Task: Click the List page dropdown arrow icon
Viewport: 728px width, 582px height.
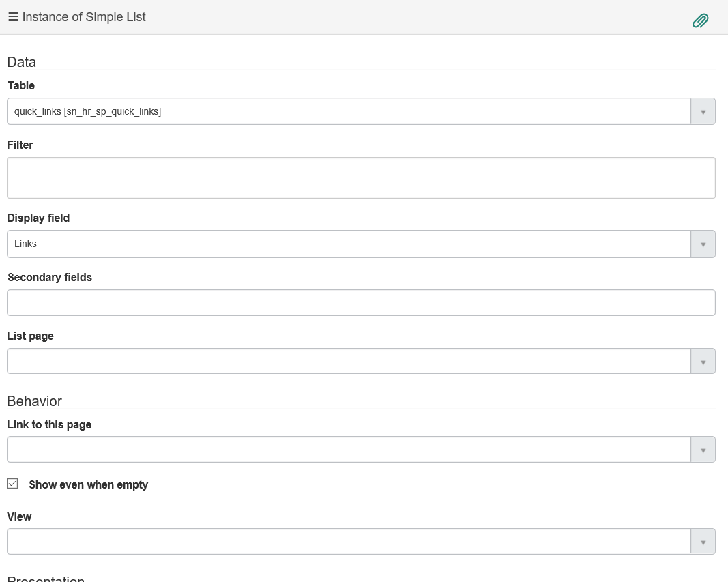Action: 703,361
